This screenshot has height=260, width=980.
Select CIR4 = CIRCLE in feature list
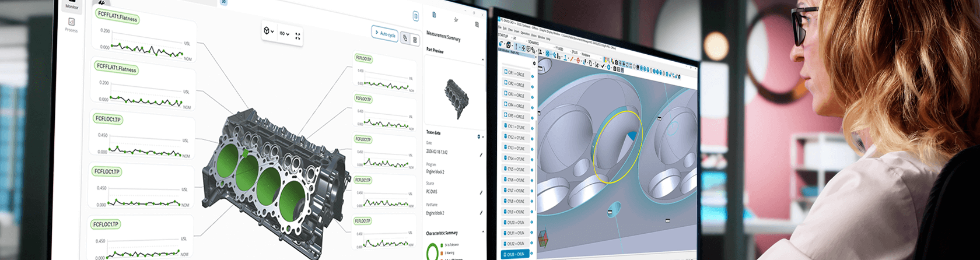[516, 106]
